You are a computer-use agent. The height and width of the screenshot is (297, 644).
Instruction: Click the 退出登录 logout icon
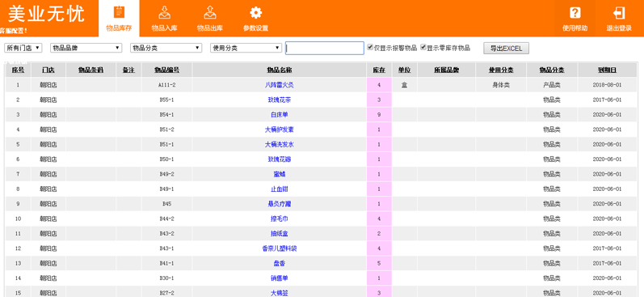point(619,13)
